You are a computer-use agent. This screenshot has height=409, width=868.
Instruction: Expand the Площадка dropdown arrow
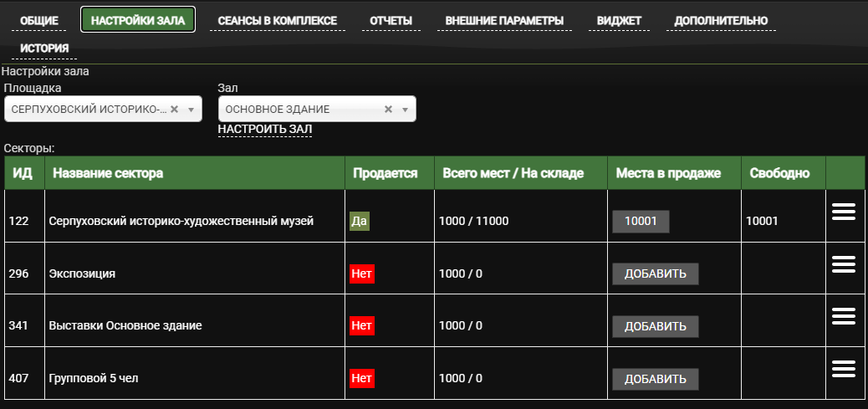[191, 110]
